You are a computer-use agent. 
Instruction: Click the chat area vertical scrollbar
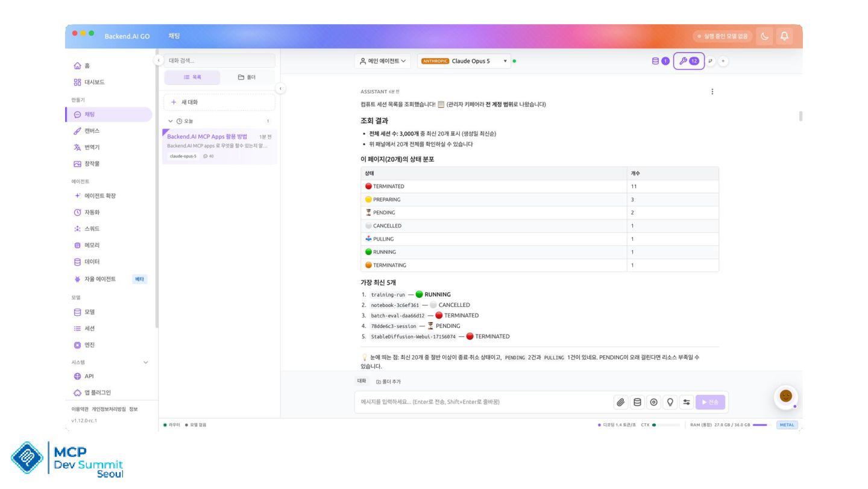pyautogui.click(x=800, y=116)
